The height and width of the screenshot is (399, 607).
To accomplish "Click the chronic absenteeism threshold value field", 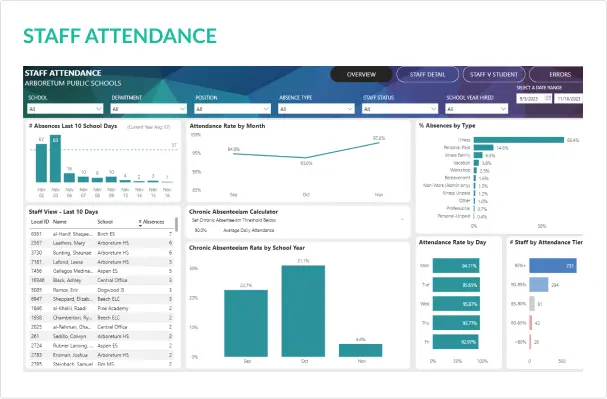I will point(201,230).
